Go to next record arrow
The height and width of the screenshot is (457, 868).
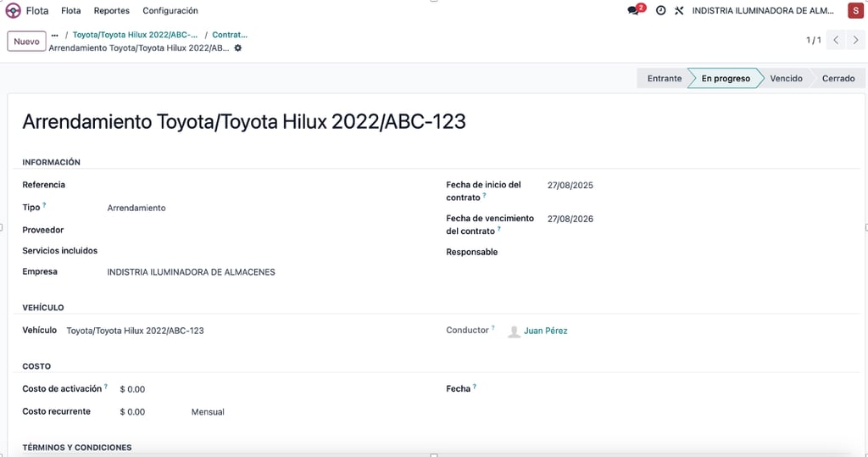click(x=855, y=41)
